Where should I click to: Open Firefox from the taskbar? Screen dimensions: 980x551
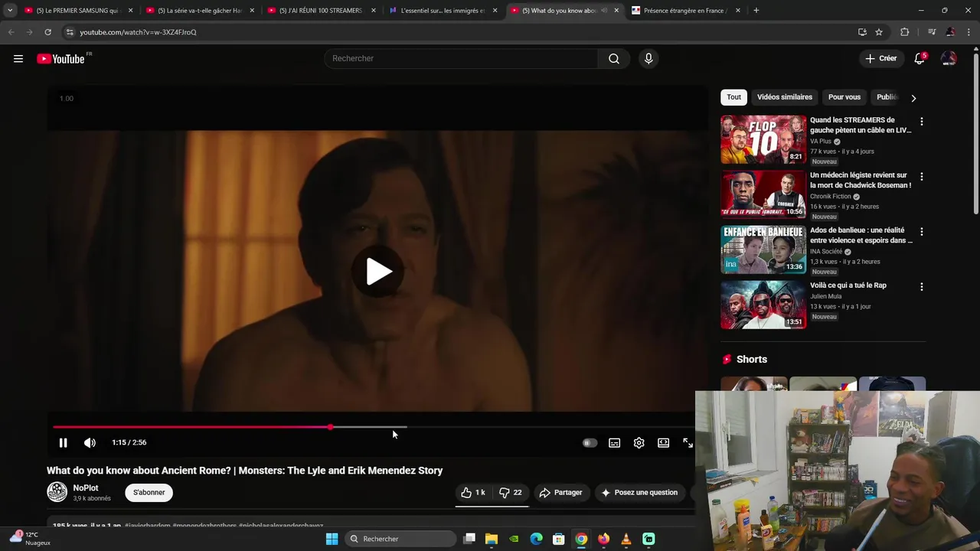click(604, 539)
